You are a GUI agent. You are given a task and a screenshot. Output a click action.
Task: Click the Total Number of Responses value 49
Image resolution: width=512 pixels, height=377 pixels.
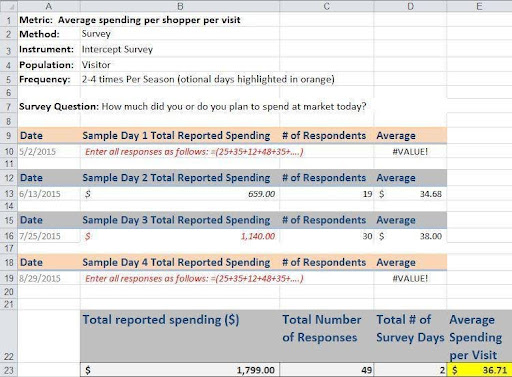[327, 370]
